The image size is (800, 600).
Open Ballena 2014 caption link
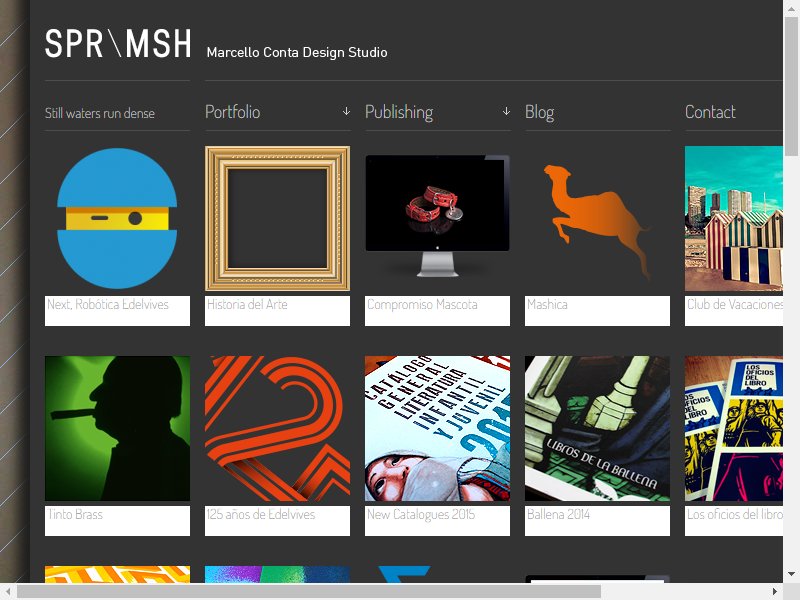coord(558,514)
